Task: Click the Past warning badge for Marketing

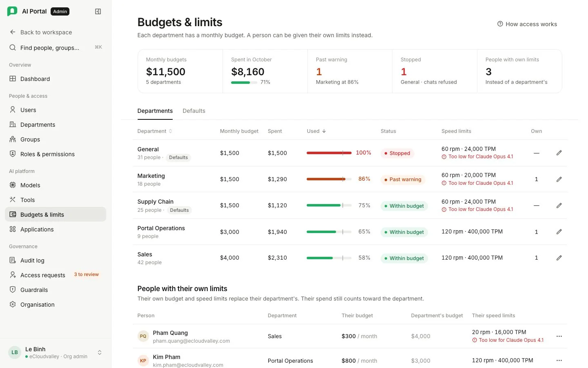Action: [403, 180]
